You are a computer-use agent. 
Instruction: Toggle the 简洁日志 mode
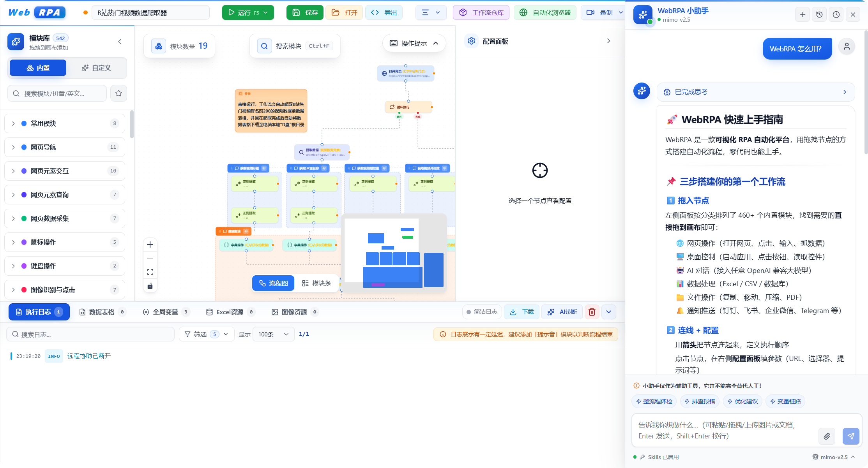[x=482, y=312]
